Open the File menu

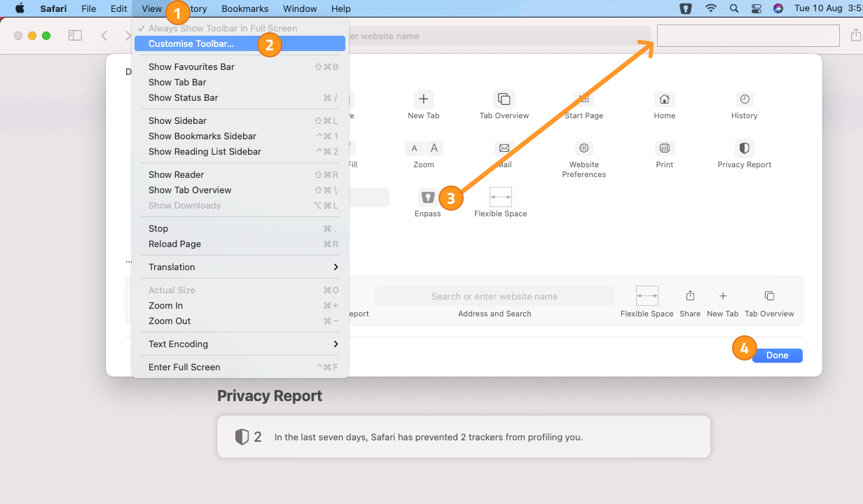tap(89, 8)
